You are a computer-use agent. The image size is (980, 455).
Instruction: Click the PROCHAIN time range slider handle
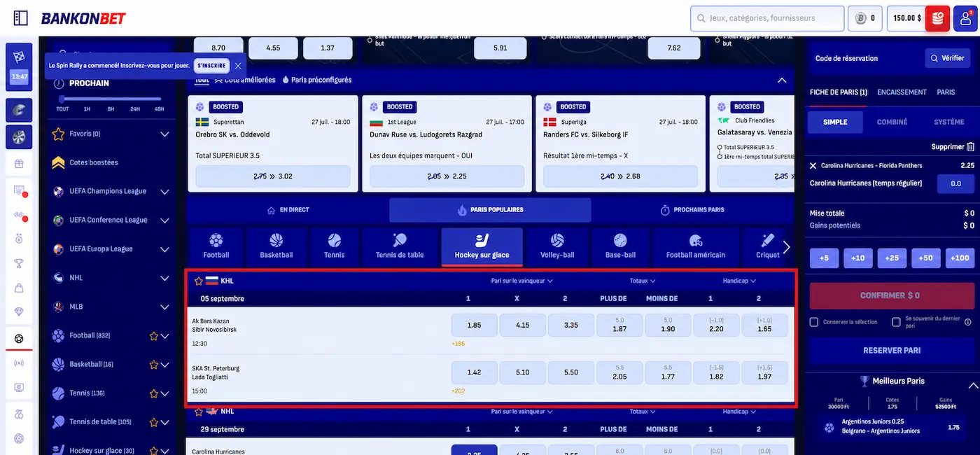pos(62,99)
